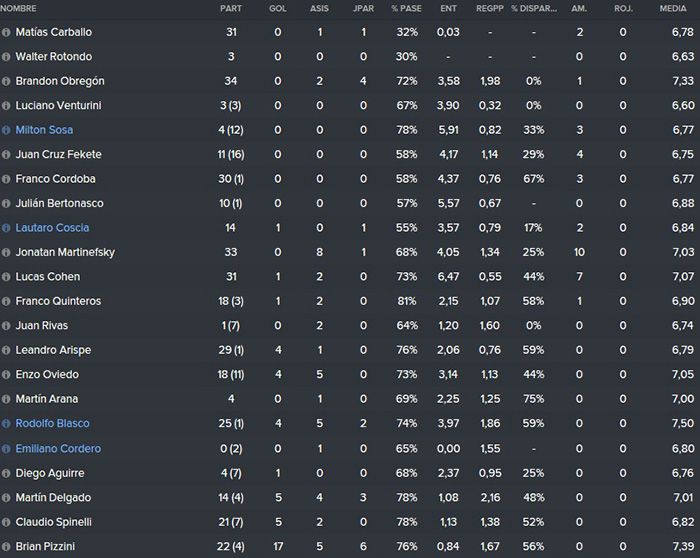Click info icon for Enzo Oviedo
The height and width of the screenshot is (558, 700).
tap(6, 375)
